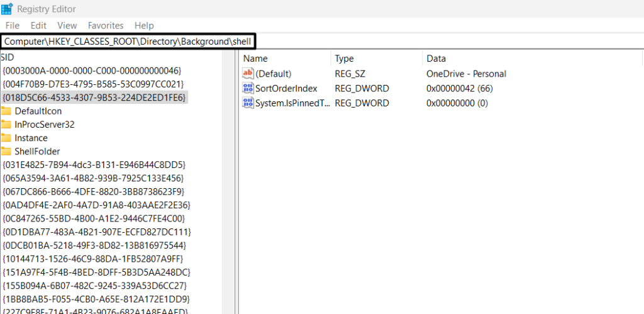Open the Favorites menu
The width and height of the screenshot is (644, 314).
pos(106,25)
